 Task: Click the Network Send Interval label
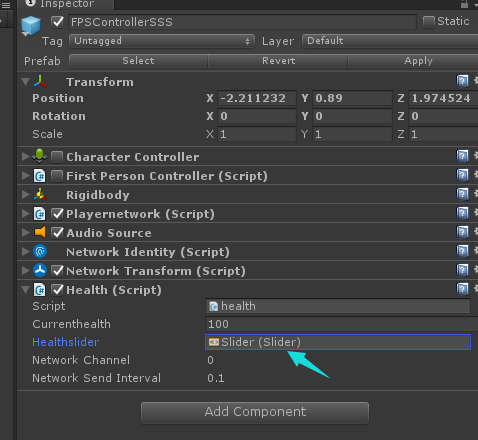coord(96,378)
